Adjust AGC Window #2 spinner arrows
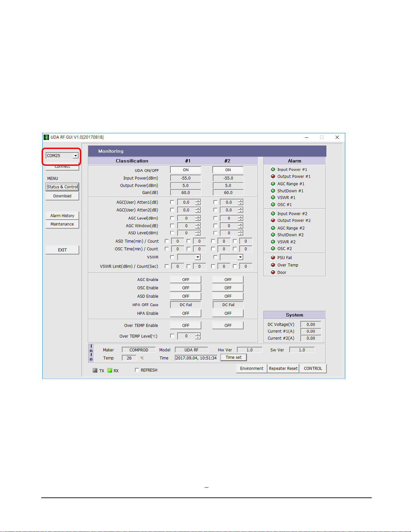Screen dimensions: 411x532 241,226
